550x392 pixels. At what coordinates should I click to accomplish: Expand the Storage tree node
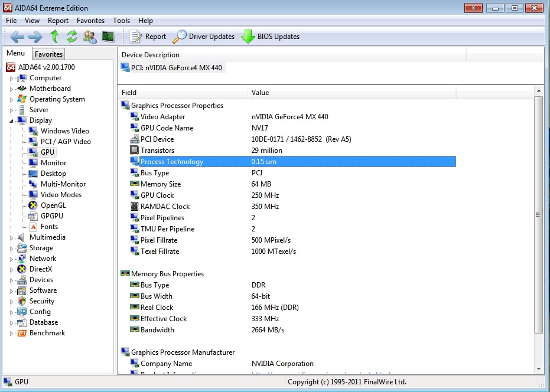(11, 249)
